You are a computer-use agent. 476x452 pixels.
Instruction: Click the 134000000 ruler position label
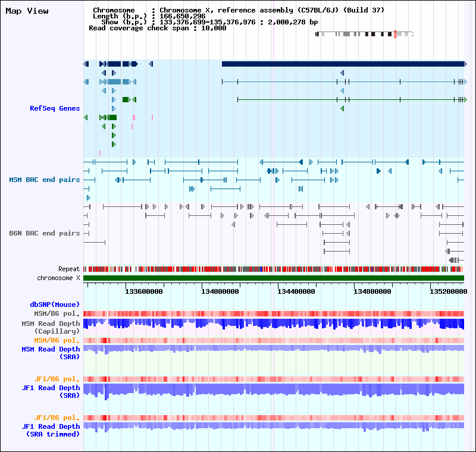[220, 291]
